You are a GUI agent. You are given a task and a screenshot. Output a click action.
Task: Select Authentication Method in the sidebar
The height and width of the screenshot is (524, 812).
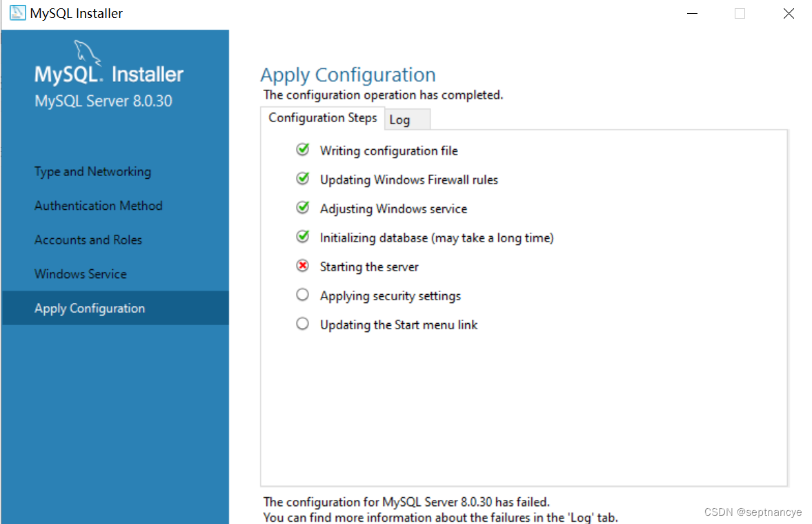pos(98,205)
